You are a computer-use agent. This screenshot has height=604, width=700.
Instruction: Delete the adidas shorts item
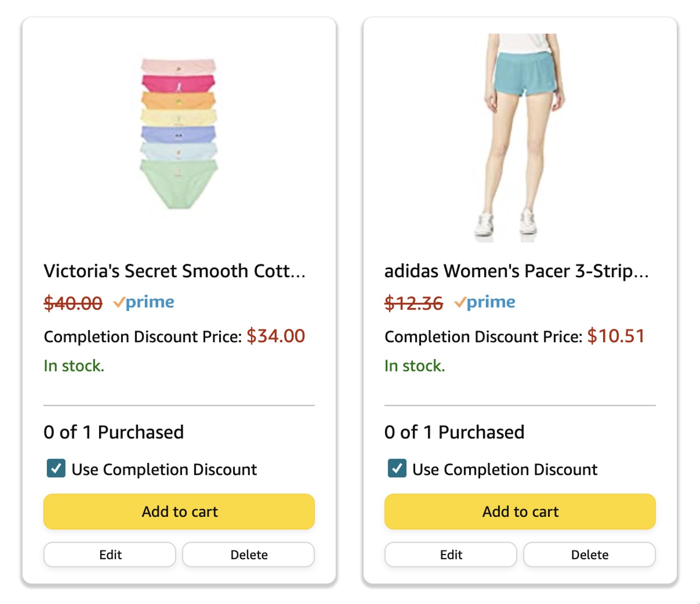tap(589, 554)
